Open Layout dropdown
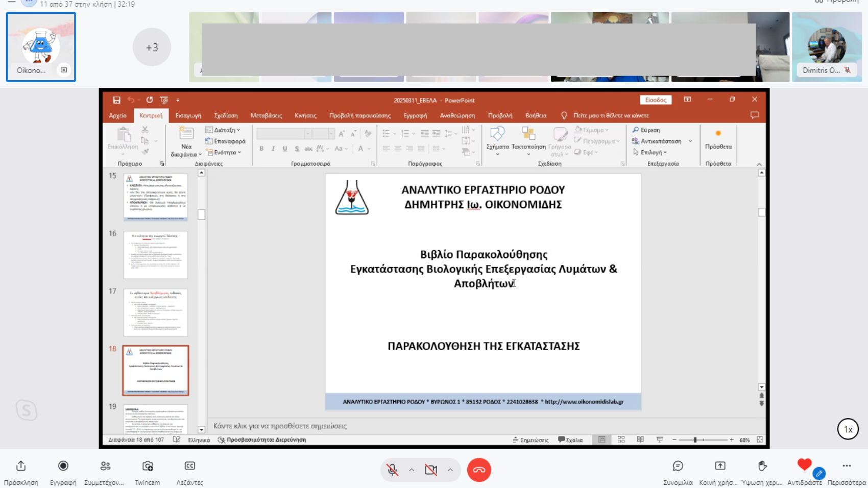The height and width of the screenshot is (488, 868). (223, 130)
